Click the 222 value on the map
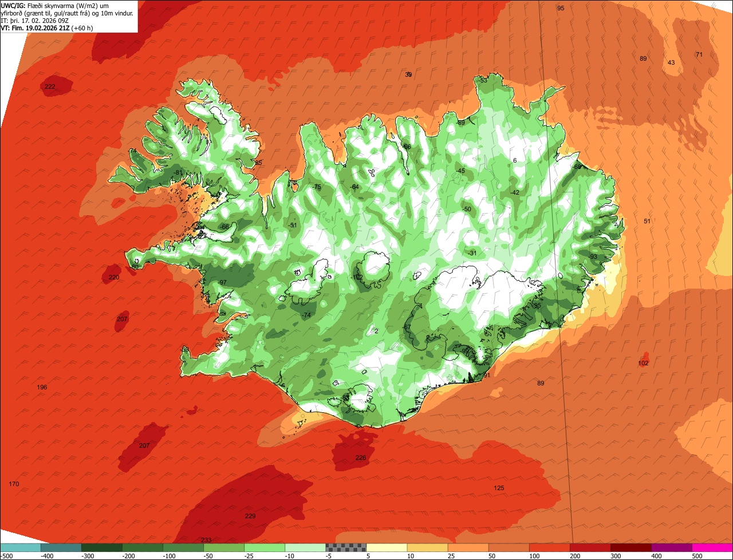733x560 pixels. 50,86
